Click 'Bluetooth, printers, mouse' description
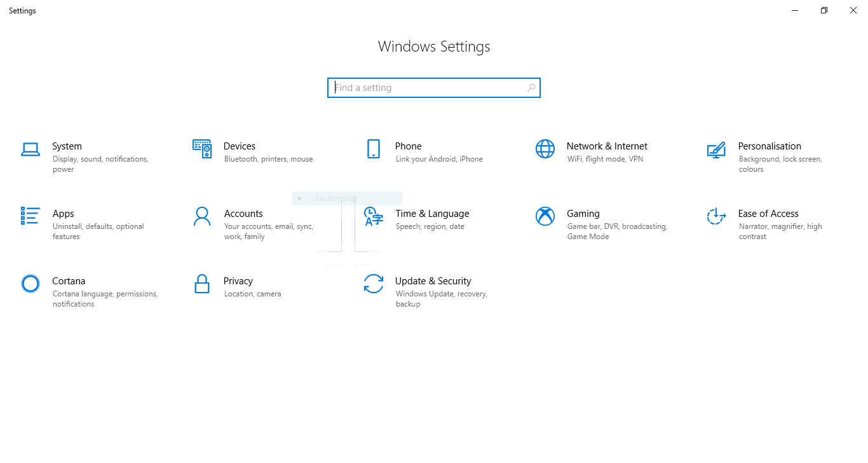The image size is (868, 463). coord(269,159)
